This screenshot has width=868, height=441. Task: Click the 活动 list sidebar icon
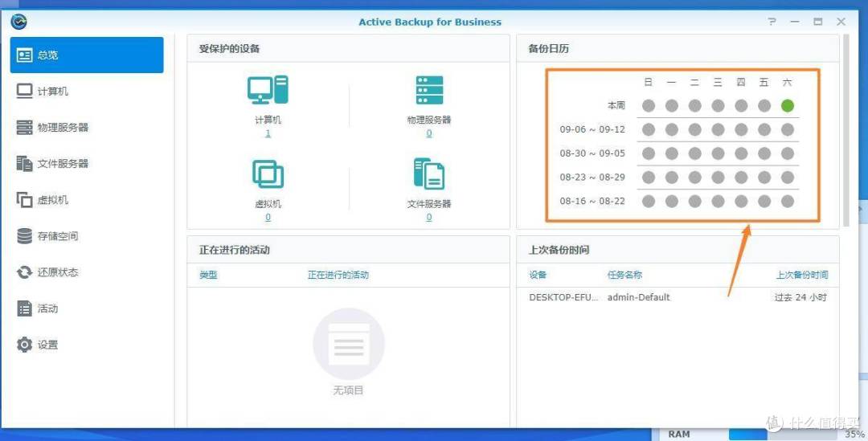(x=24, y=308)
